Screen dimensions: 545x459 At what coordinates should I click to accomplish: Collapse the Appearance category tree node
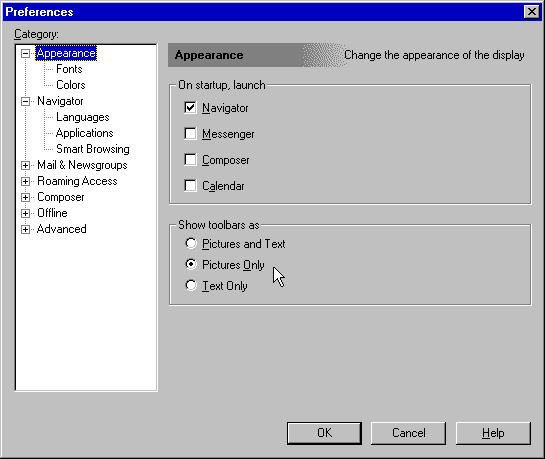coord(25,54)
